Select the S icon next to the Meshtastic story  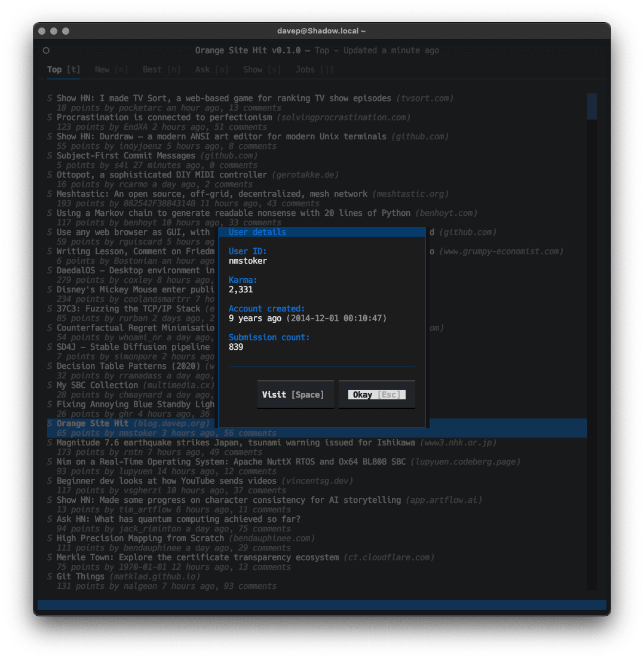tap(49, 194)
